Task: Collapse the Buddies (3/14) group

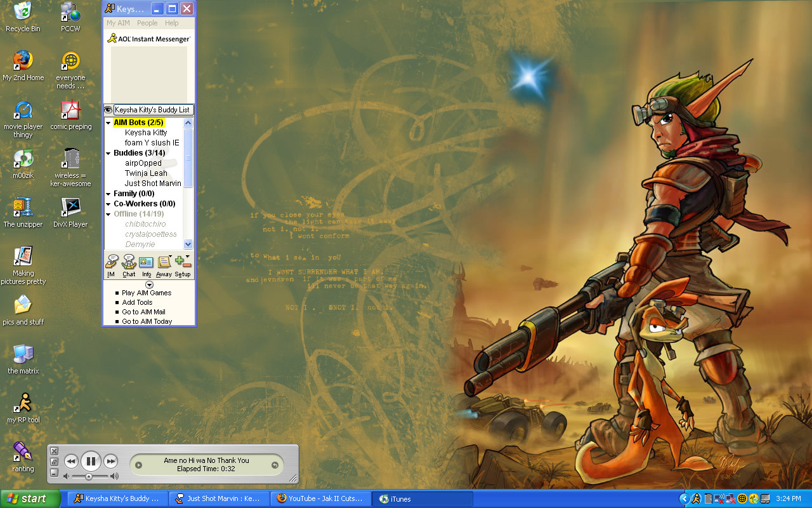Action: point(108,153)
